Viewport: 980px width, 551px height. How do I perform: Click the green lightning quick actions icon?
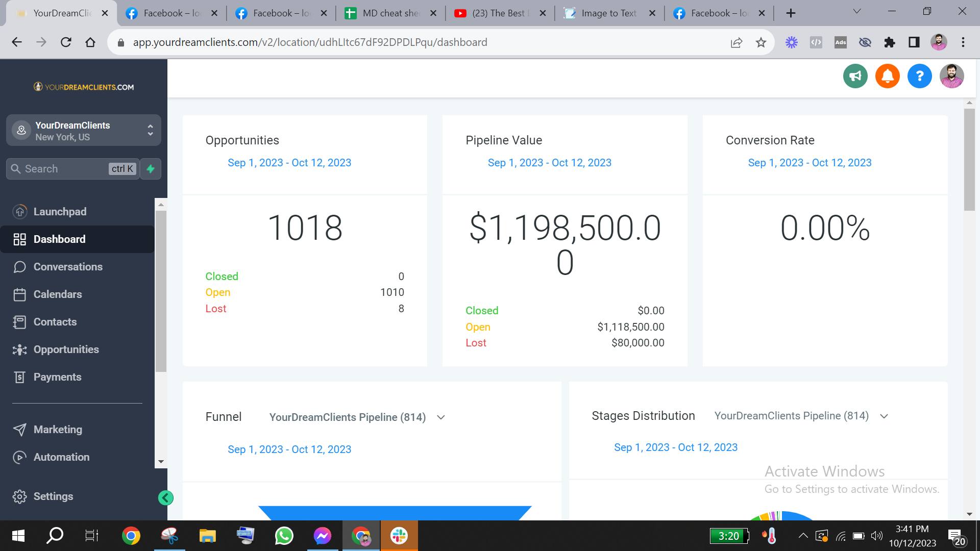click(x=151, y=169)
